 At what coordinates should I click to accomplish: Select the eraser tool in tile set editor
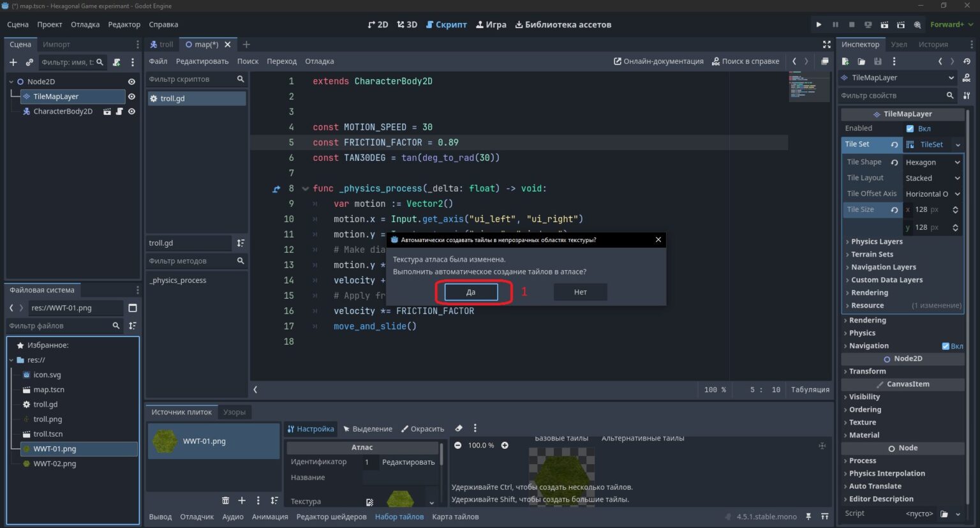click(459, 428)
